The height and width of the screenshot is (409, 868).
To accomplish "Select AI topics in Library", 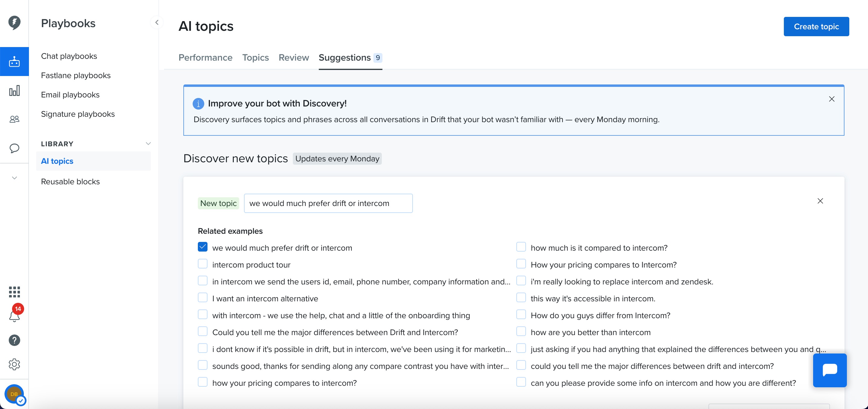I will tap(93, 161).
